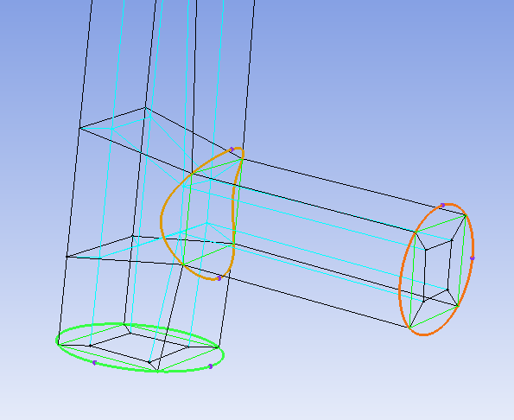This screenshot has width=514, height=420.
Task: Pick the purple point atop the orange curve
Action: point(442,205)
